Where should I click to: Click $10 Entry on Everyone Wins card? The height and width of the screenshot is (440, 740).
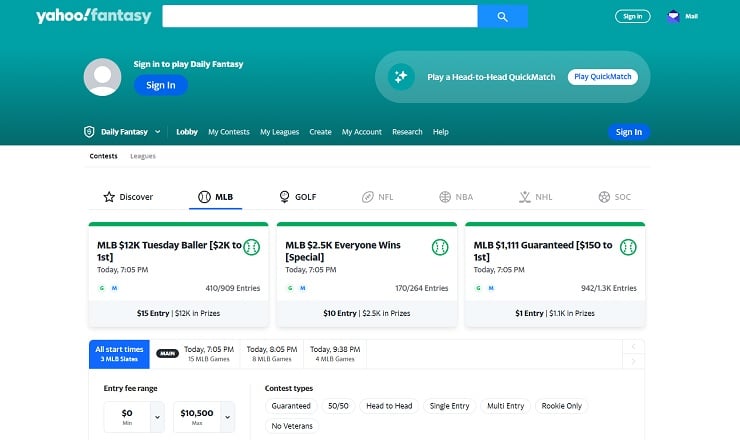340,313
